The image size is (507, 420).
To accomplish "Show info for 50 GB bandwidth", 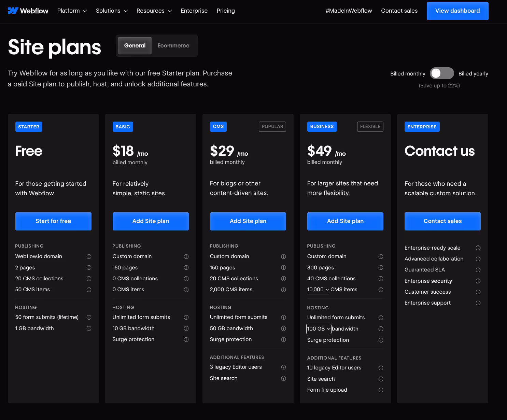I will click(283, 328).
